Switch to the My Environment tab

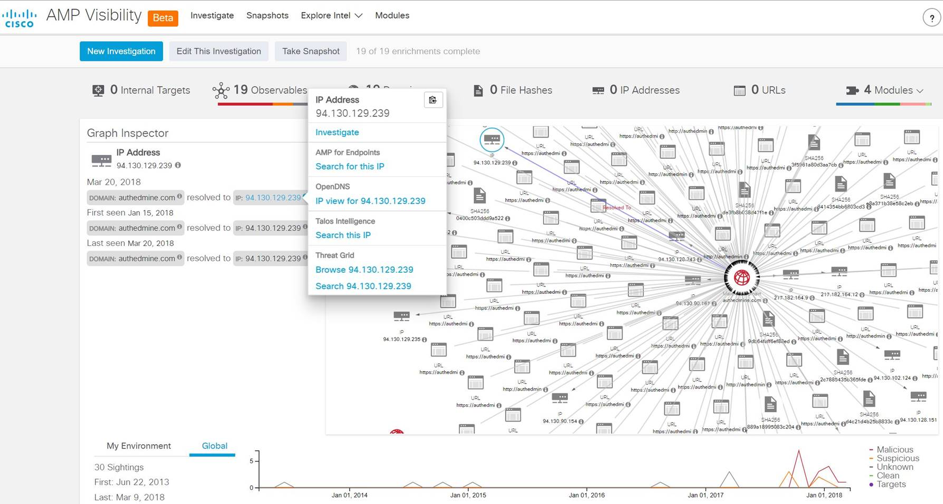tap(138, 446)
